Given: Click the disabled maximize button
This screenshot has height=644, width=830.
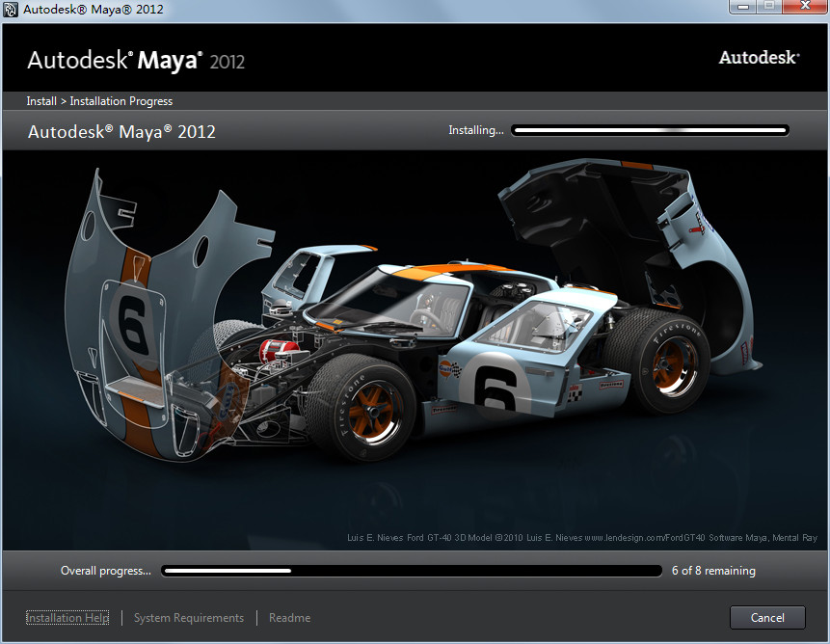Looking at the screenshot, I should pos(769,7).
